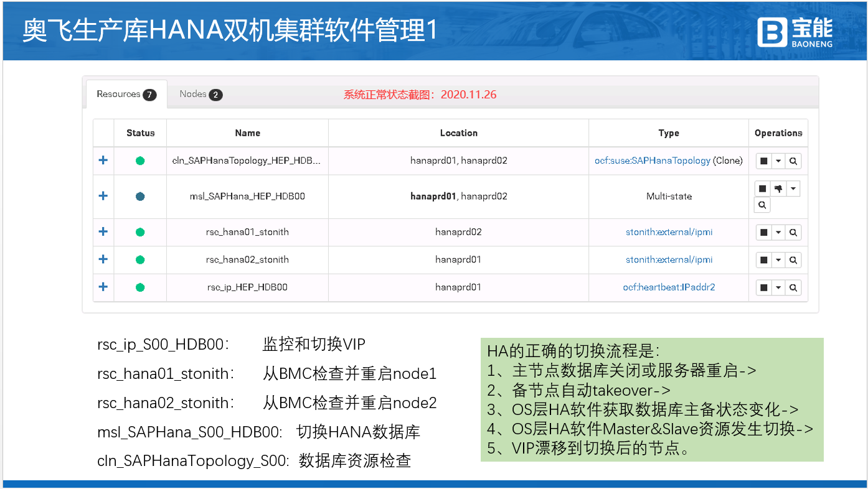The image size is (868, 489).
Task: Open stonith:external/ipmi link for rsc_hana01_stonith
Action: pyautogui.click(x=669, y=232)
